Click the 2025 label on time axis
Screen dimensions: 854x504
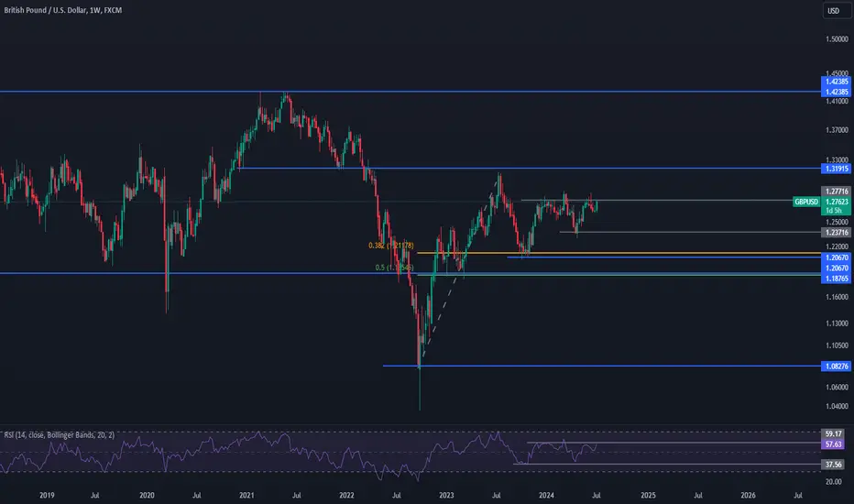pos(648,495)
